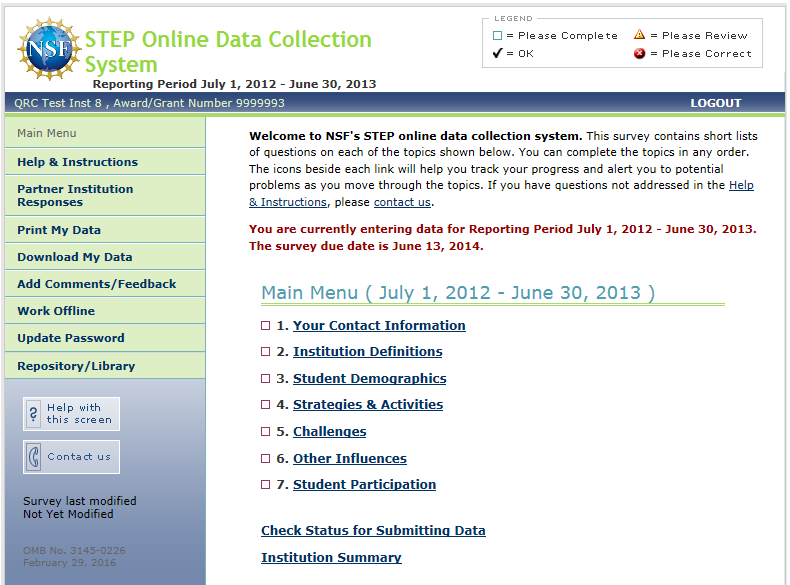Click the Help with this screen button
The width and height of the screenshot is (790, 585).
(71, 414)
